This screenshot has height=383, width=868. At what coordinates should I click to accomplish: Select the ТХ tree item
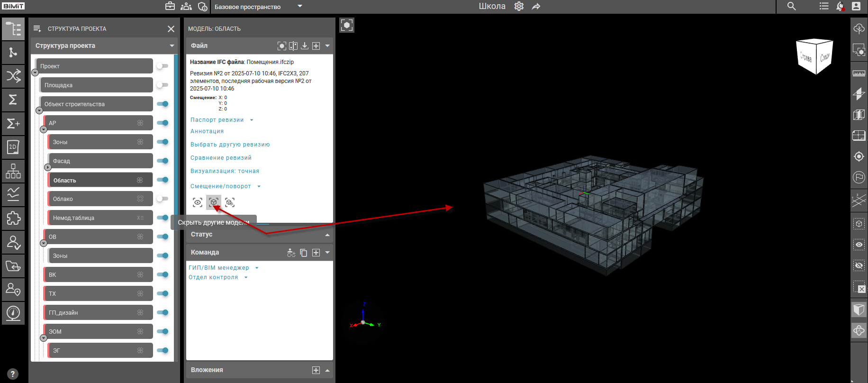point(99,293)
